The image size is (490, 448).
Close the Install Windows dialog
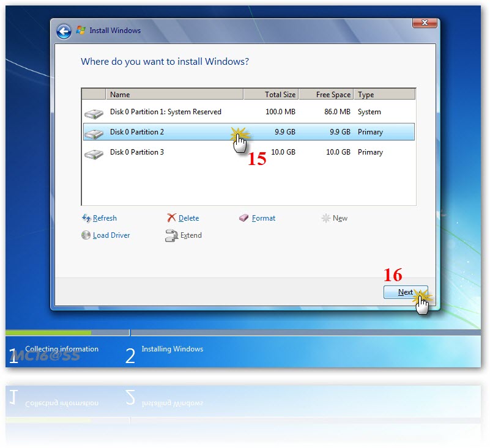pos(425,23)
